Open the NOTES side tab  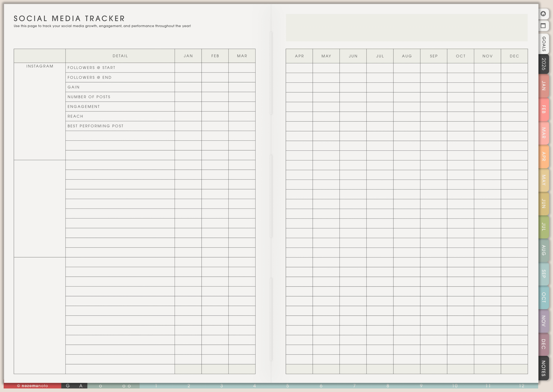click(543, 368)
